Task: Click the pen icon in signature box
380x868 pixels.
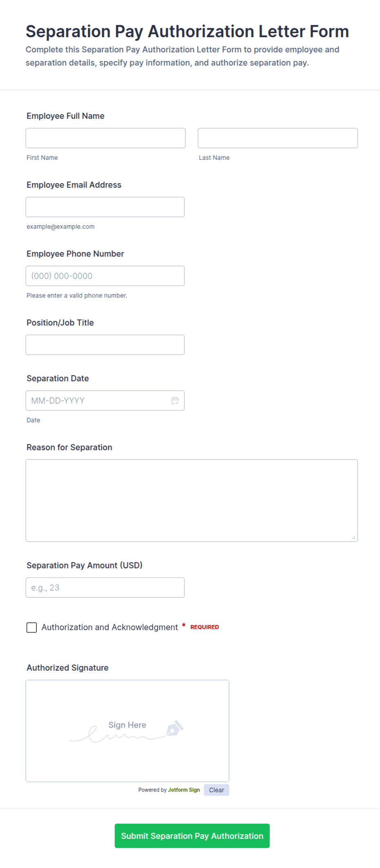Action: pyautogui.click(x=175, y=728)
